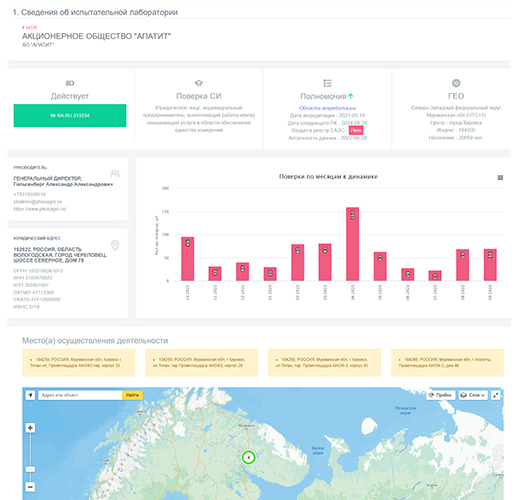Click the 04.2022 tallest bar in chart
Image resolution: width=518 pixels, height=500 pixels.
(x=353, y=244)
